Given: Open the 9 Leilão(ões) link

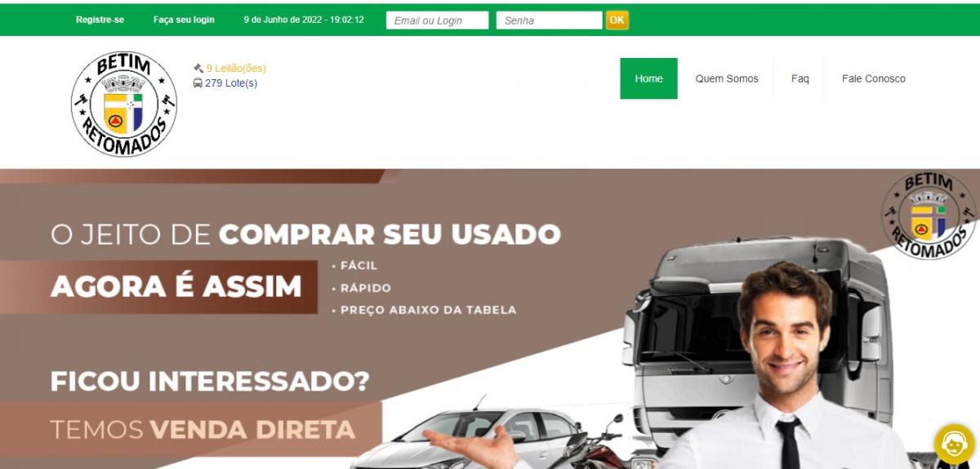Looking at the screenshot, I should coord(236,69).
